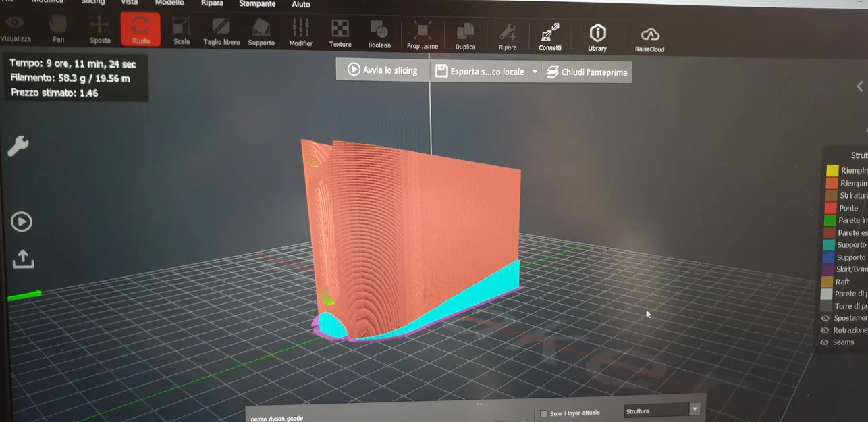Select the Scala scale tool

tap(181, 30)
